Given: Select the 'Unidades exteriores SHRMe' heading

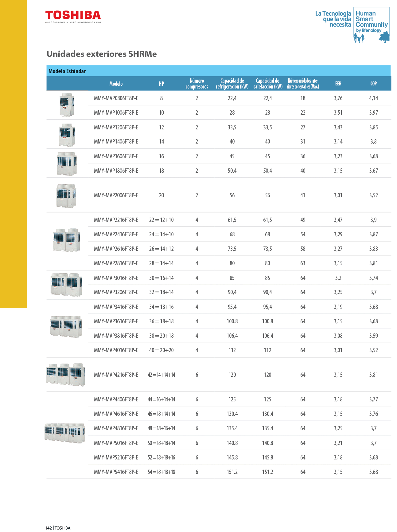Looking at the screenshot, I should 102,54.
